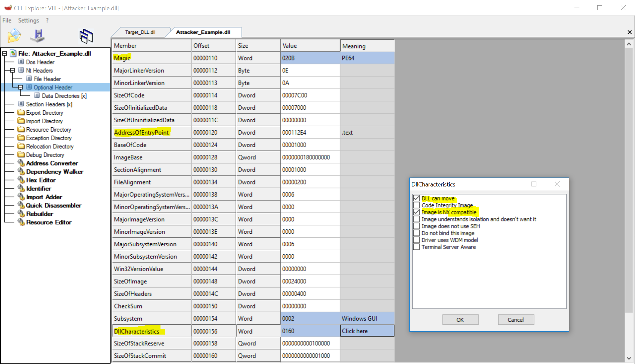
Task: Select the DllCharacteristics member row
Action: click(x=151, y=331)
